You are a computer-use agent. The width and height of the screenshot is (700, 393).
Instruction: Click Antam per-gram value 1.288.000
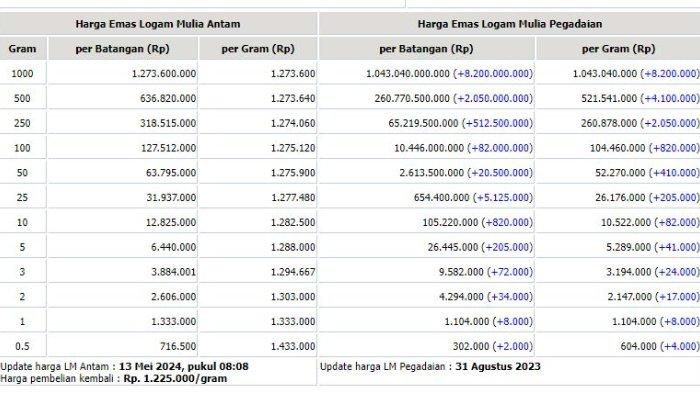click(x=293, y=247)
